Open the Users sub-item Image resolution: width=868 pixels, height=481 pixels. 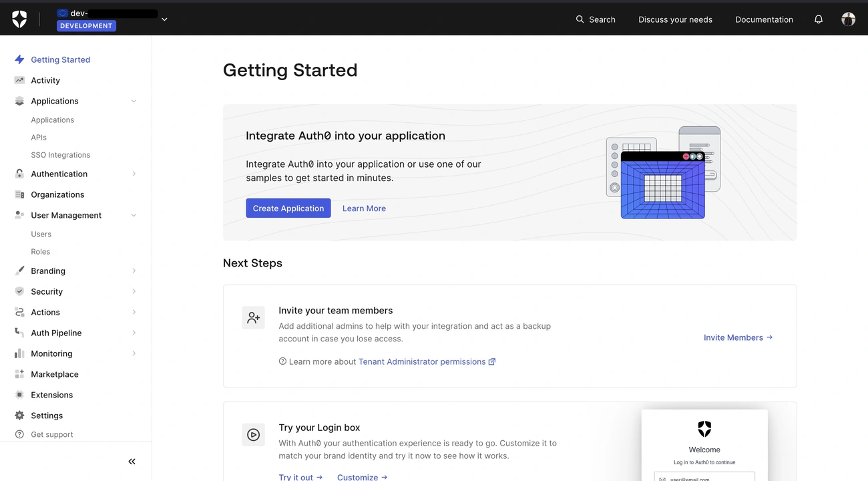tap(41, 234)
